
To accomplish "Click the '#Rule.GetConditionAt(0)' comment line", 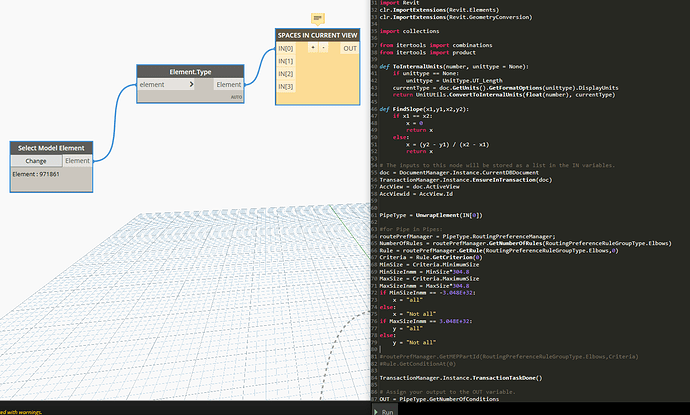I will tap(418, 364).
